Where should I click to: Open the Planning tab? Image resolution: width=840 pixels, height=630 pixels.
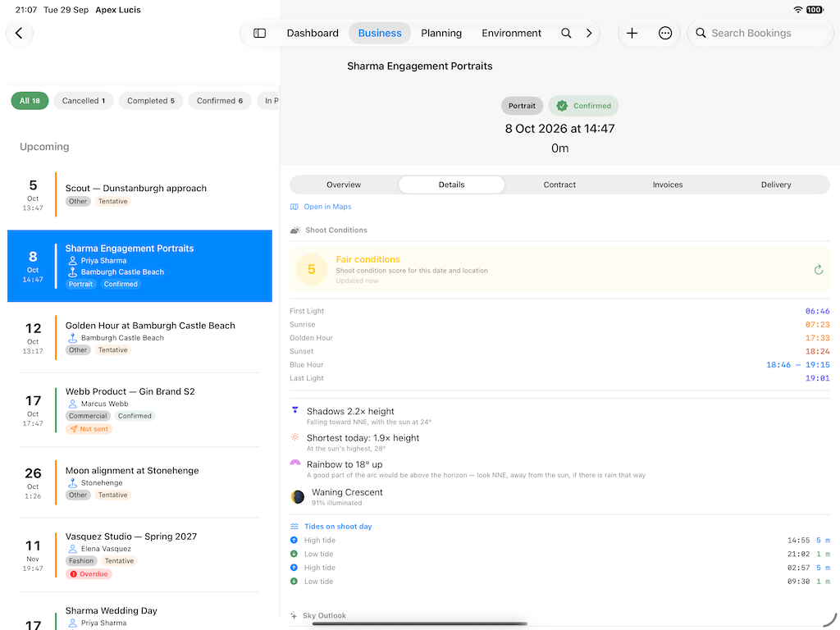pyautogui.click(x=441, y=33)
